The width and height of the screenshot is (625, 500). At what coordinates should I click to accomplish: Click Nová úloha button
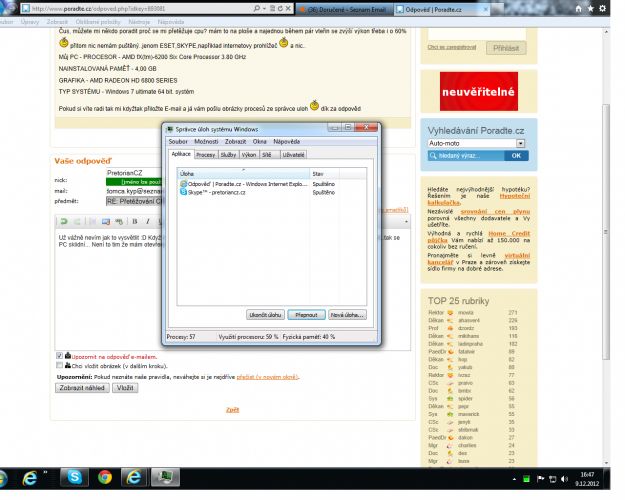coord(347,315)
